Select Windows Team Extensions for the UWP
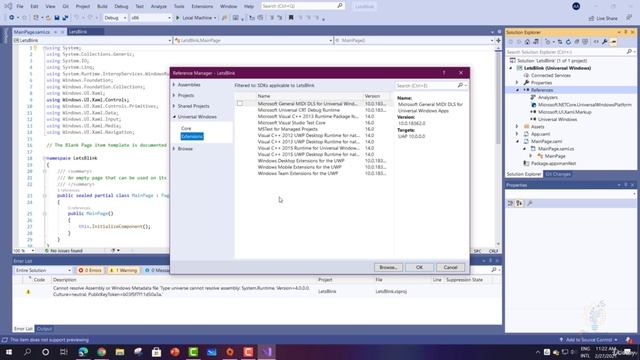 pos(298,173)
